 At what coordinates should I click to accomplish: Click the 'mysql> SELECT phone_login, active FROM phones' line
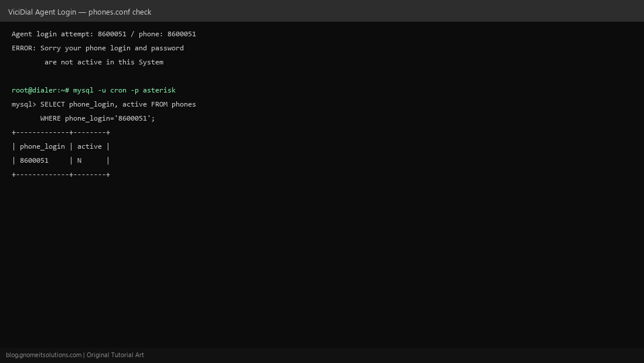tap(104, 104)
